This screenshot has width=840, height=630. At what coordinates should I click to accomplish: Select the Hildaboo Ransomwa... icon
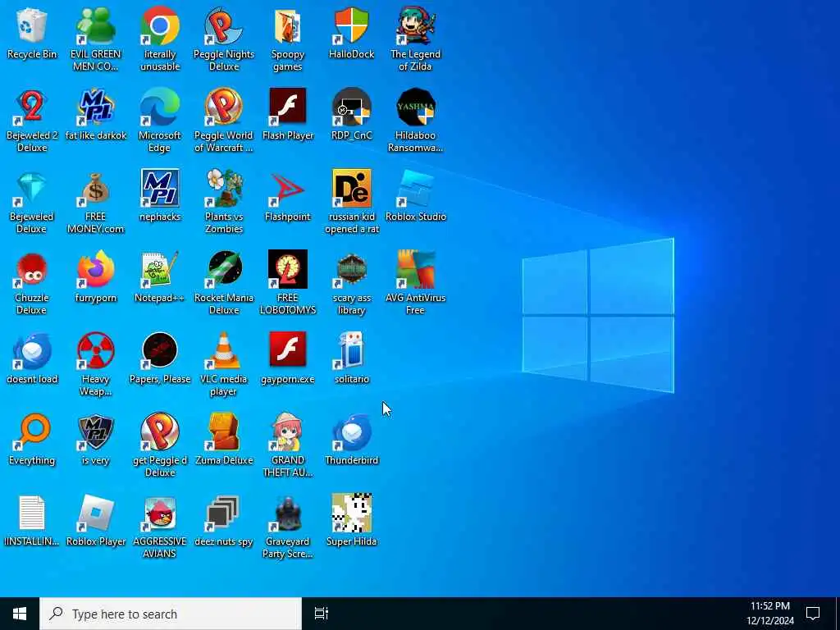click(x=416, y=107)
